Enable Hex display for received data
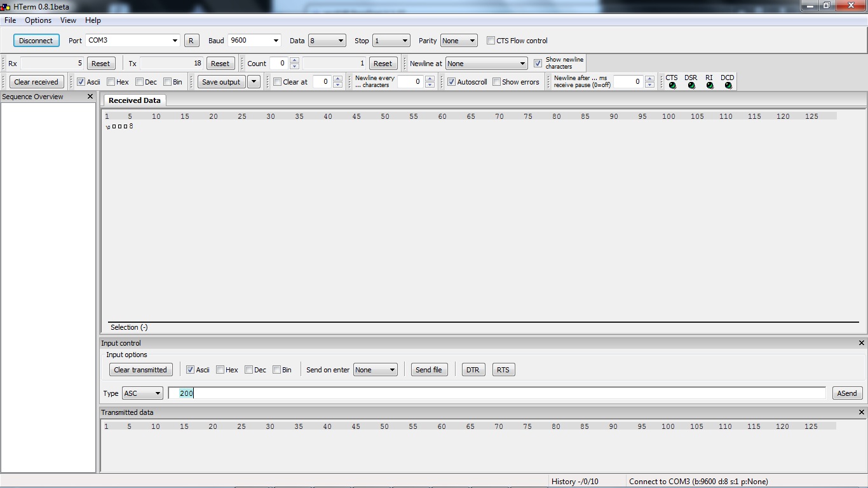Viewport: 868px width, 488px height. tap(111, 82)
